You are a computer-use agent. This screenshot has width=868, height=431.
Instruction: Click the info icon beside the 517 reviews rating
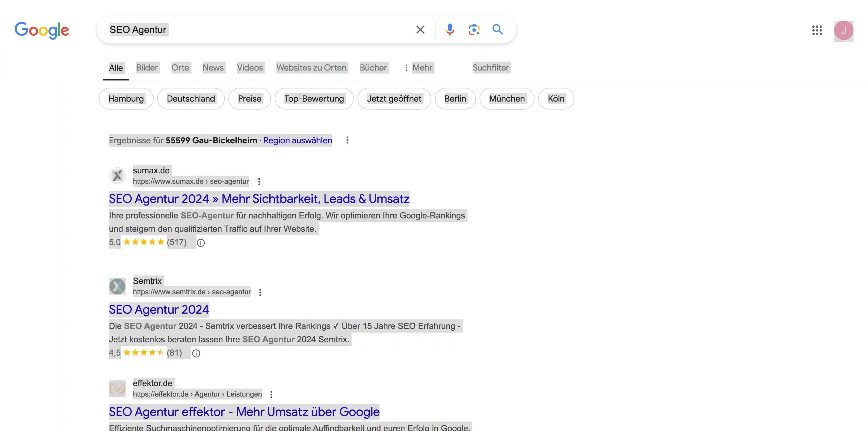[201, 242]
